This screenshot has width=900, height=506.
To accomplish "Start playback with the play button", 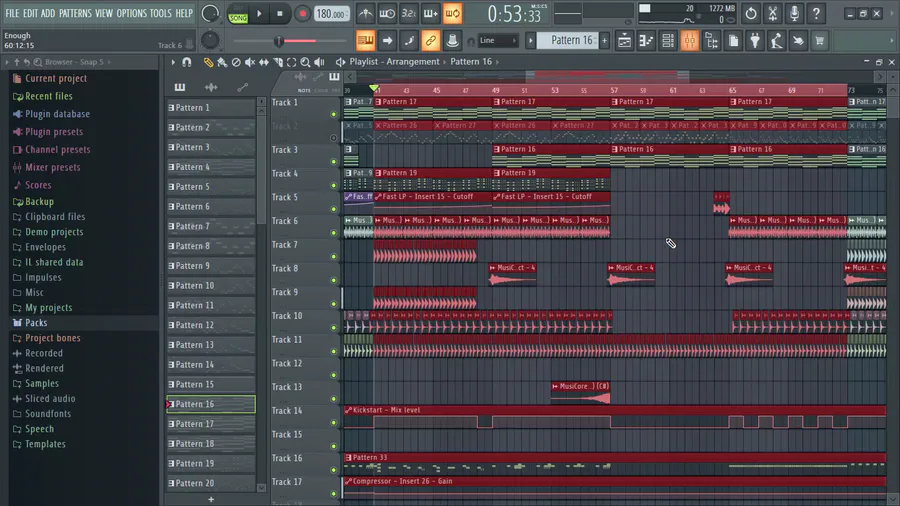I will [x=259, y=14].
